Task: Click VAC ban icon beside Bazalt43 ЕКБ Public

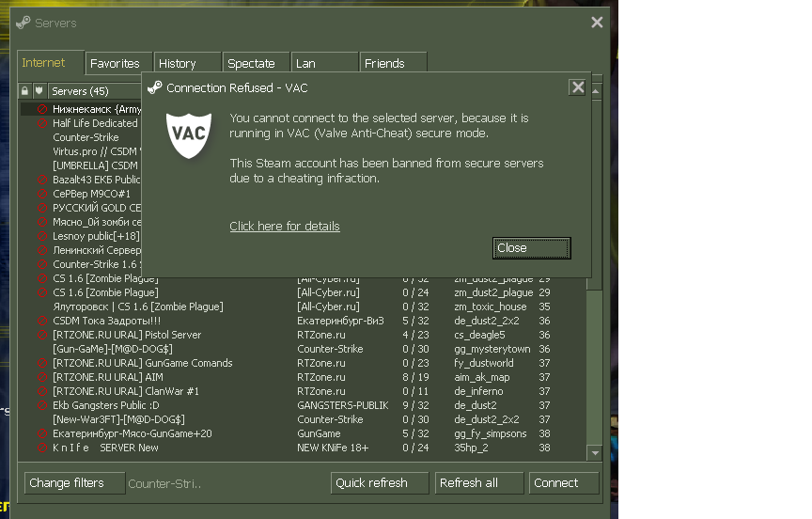Action: coord(42,180)
